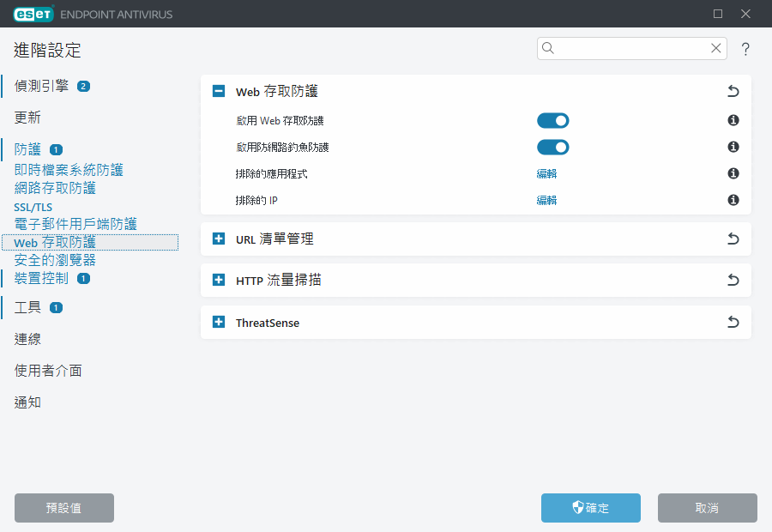772x532 pixels.
Task: Click info icon beside 啟用 Web 存取防護
Action: [x=733, y=121]
